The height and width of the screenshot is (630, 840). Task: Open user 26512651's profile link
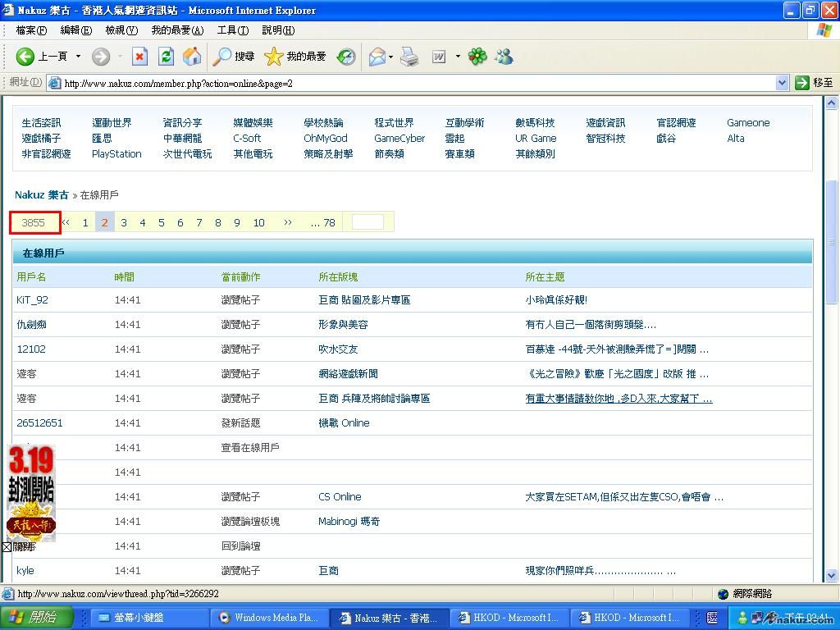[x=39, y=423]
